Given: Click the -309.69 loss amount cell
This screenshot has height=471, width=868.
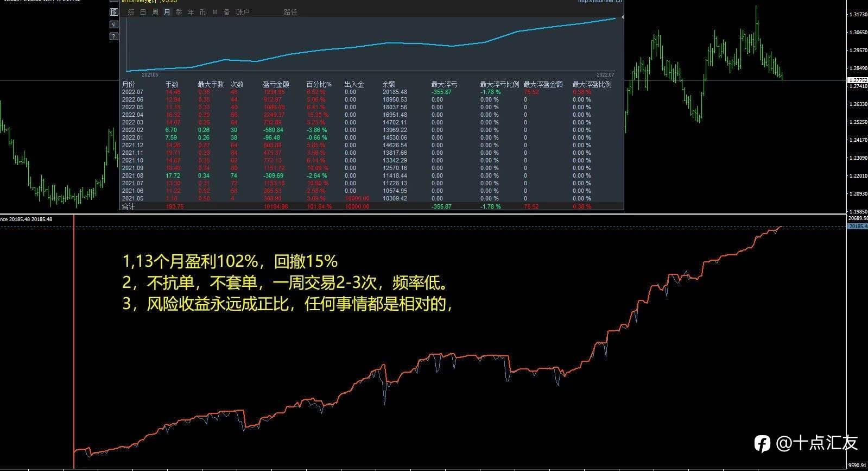Looking at the screenshot, I should pyautogui.click(x=273, y=175).
